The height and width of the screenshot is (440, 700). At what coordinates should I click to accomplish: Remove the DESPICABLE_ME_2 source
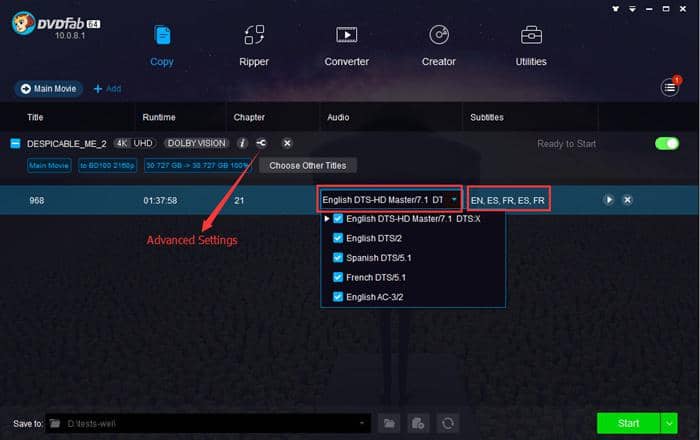[x=287, y=143]
